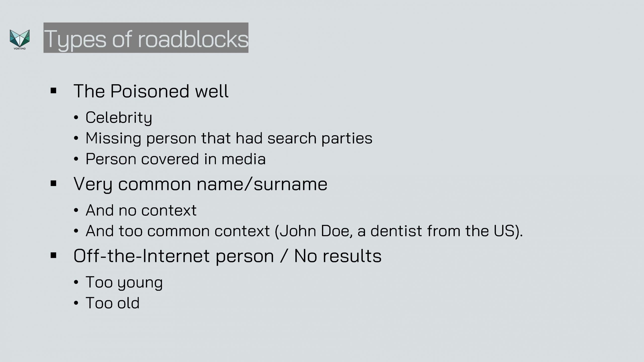Click the 'And no context' bullet
Screen dimensions: 644x362
coord(141,210)
